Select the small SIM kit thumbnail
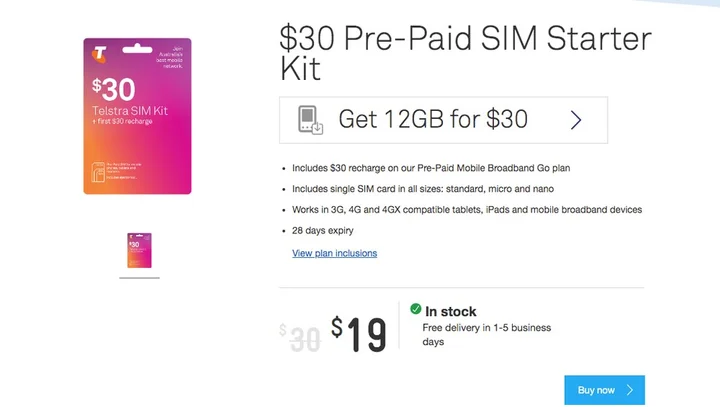The width and height of the screenshot is (720, 407). click(x=139, y=250)
